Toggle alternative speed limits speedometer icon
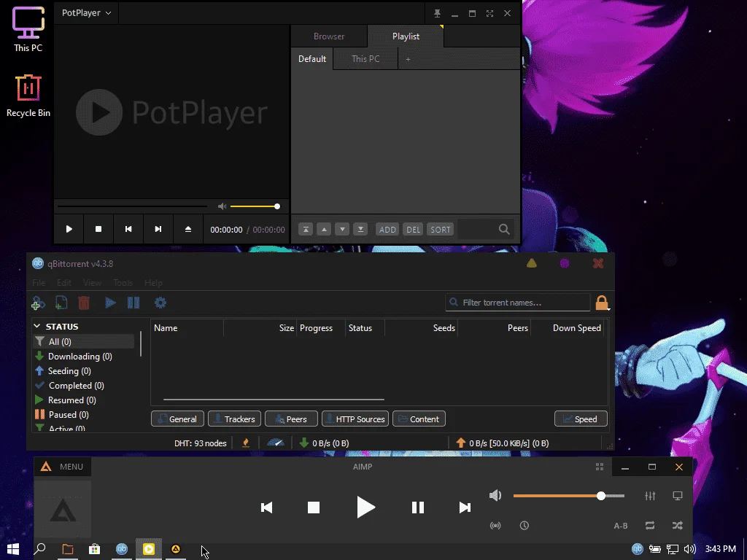This screenshot has height=560, width=747. click(275, 443)
